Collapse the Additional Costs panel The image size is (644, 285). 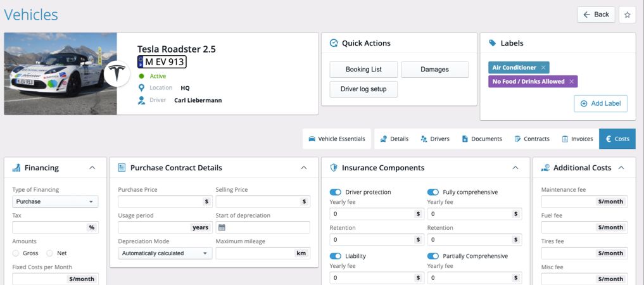621,168
